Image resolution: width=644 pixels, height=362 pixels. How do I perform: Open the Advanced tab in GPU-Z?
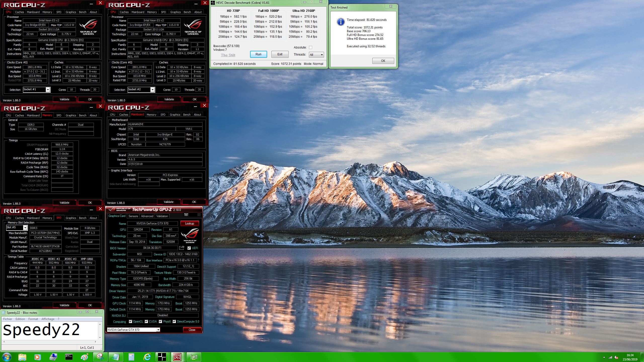point(147,216)
